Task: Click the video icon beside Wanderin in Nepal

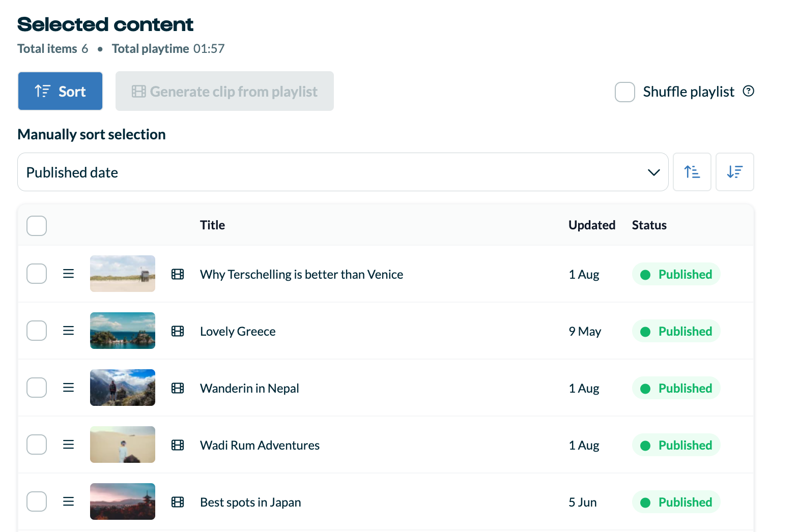Action: (178, 388)
